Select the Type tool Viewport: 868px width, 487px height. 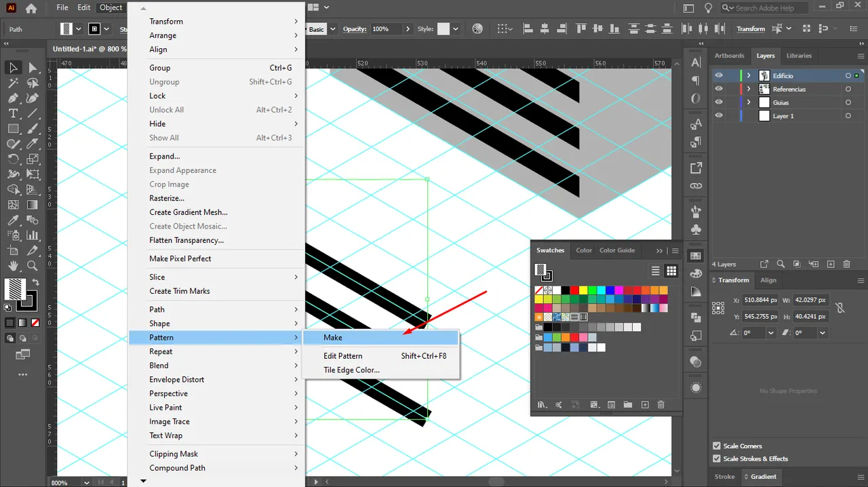click(13, 113)
